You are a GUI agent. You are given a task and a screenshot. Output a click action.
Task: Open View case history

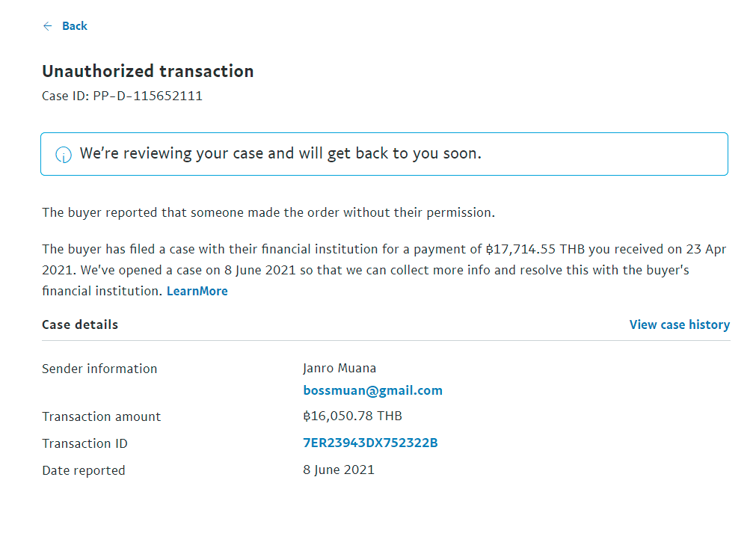coord(679,324)
